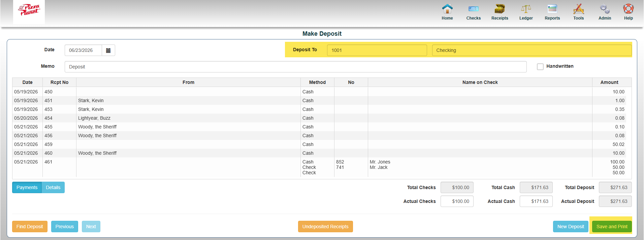
Task: Click the Total Cash field
Action: (x=536, y=187)
